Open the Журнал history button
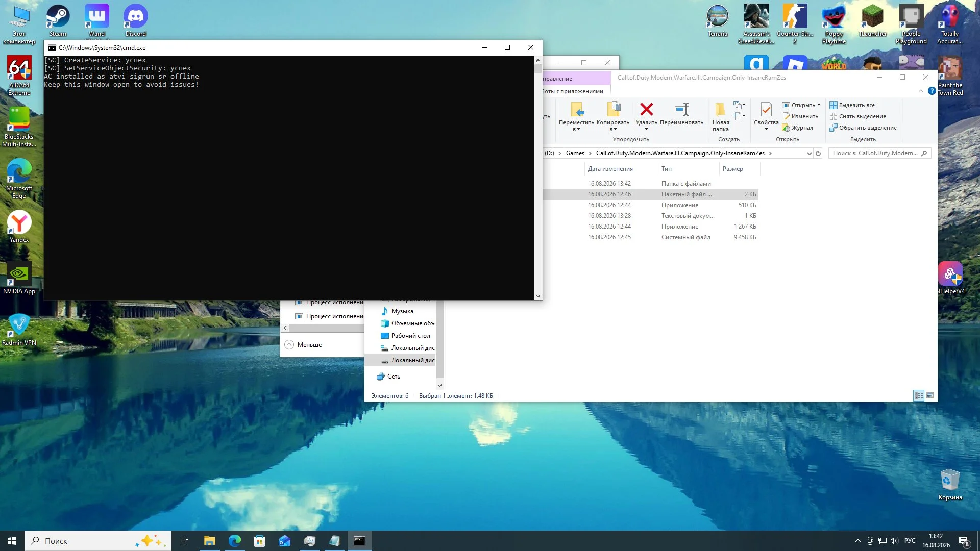This screenshot has width=980, height=551. (x=797, y=128)
